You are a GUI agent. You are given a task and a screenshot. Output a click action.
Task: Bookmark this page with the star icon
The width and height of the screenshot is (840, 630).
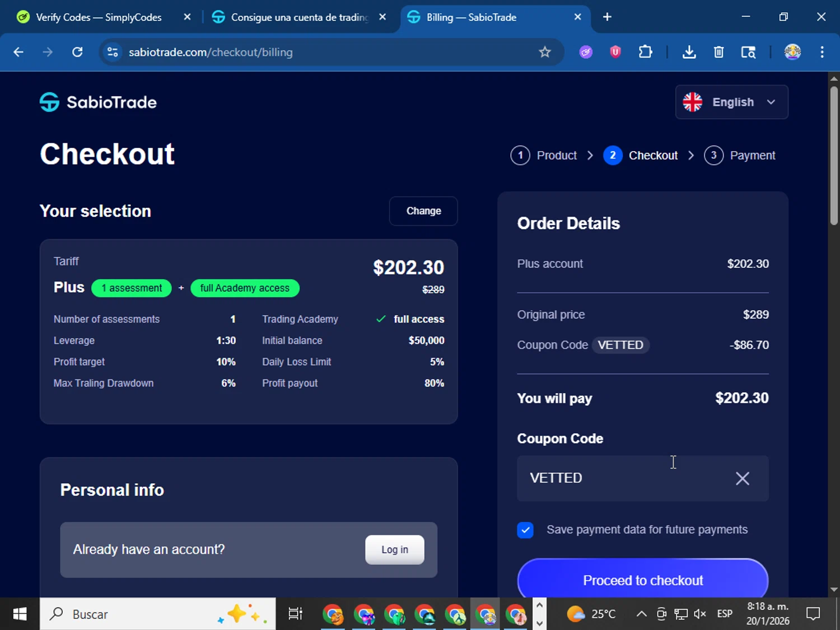point(544,52)
